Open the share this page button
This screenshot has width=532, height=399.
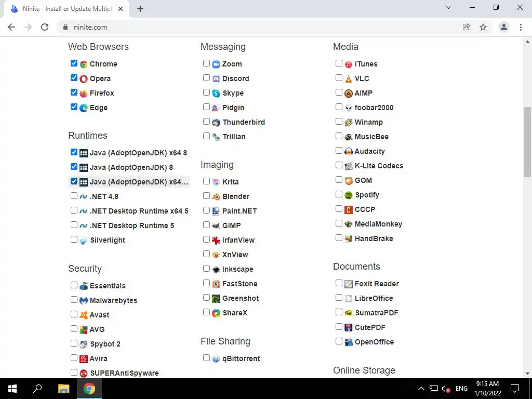click(x=467, y=27)
